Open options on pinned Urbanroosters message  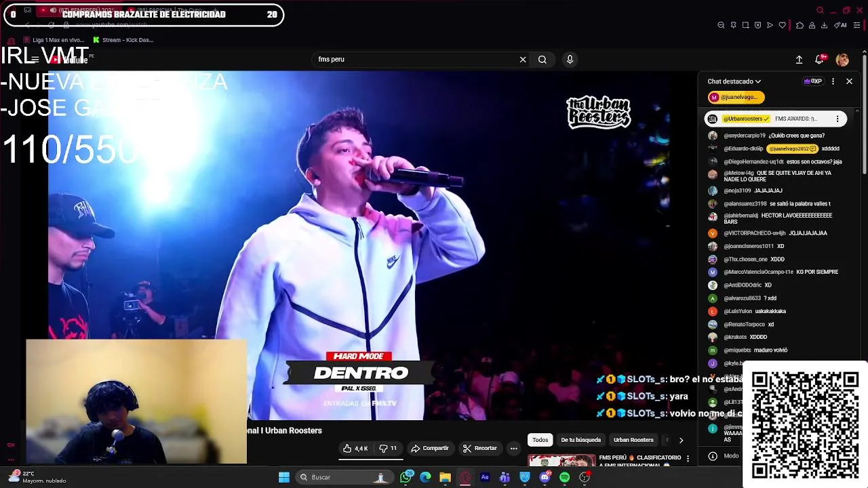(x=837, y=119)
